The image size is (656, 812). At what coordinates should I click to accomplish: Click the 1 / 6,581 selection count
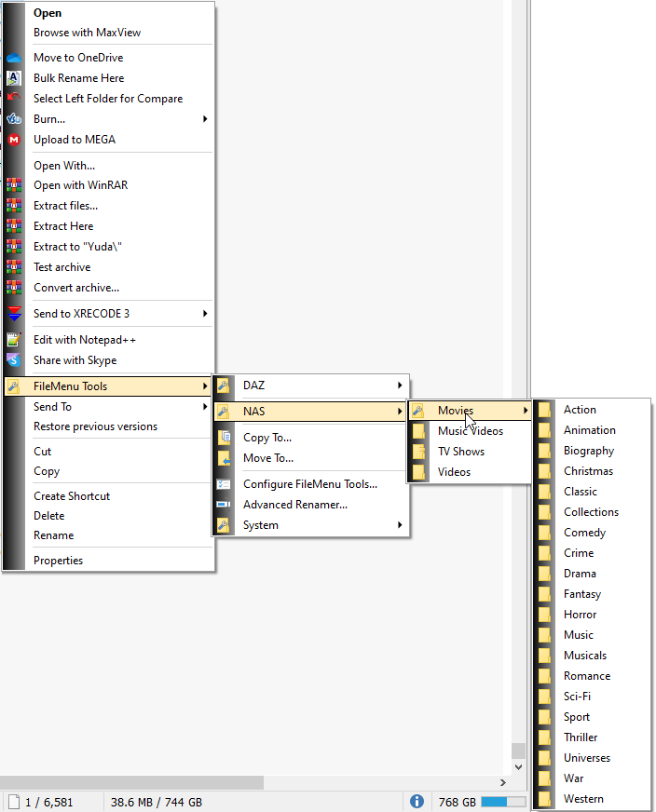(x=49, y=802)
